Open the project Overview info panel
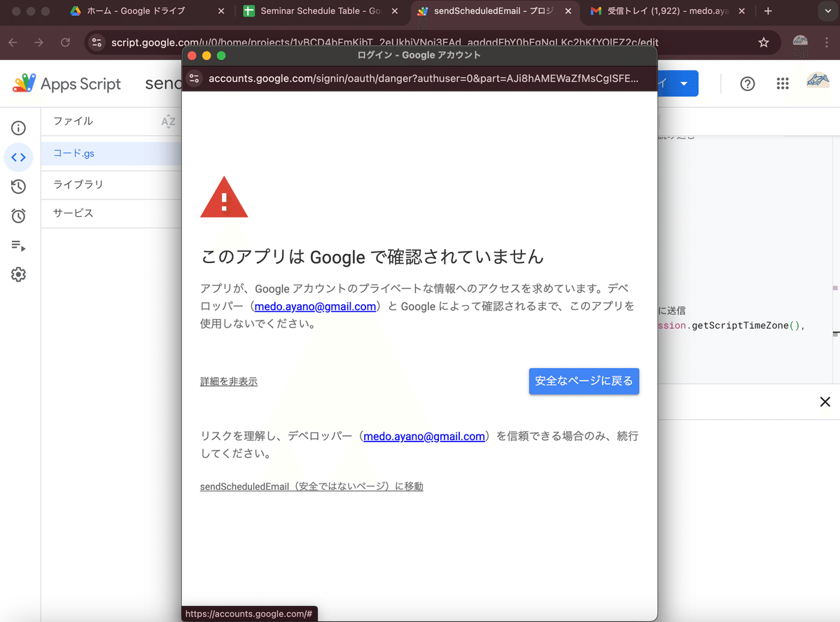This screenshot has width=840, height=622. (x=18, y=128)
